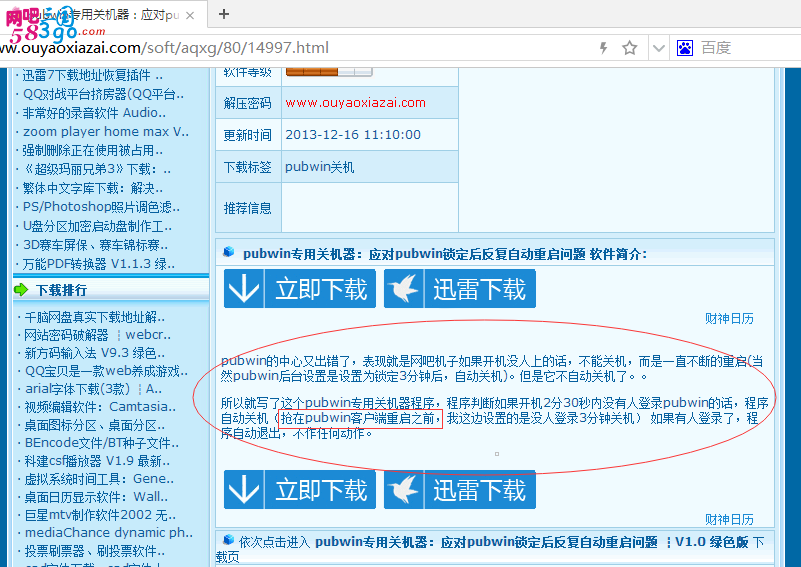Open 视频编辑软件: Camtasia link
801x567 pixels.
[100, 407]
